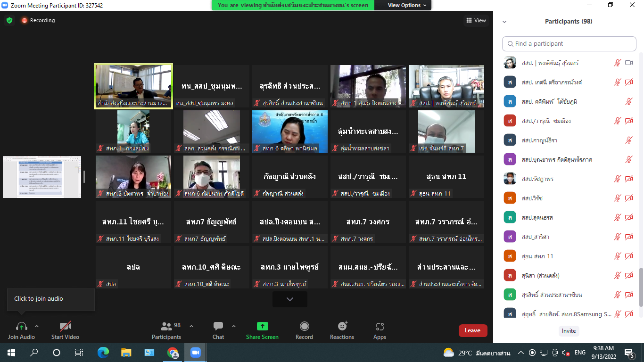Expand audio options arrow beside Join Audio
Image resolution: width=644 pixels, height=362 pixels.
pos(37,326)
